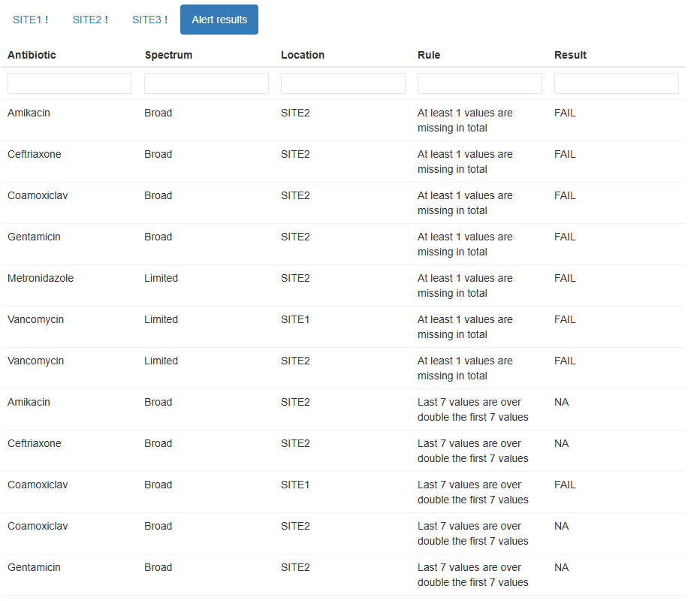Sort by the Result column header
The height and width of the screenshot is (601, 700).
tap(570, 55)
